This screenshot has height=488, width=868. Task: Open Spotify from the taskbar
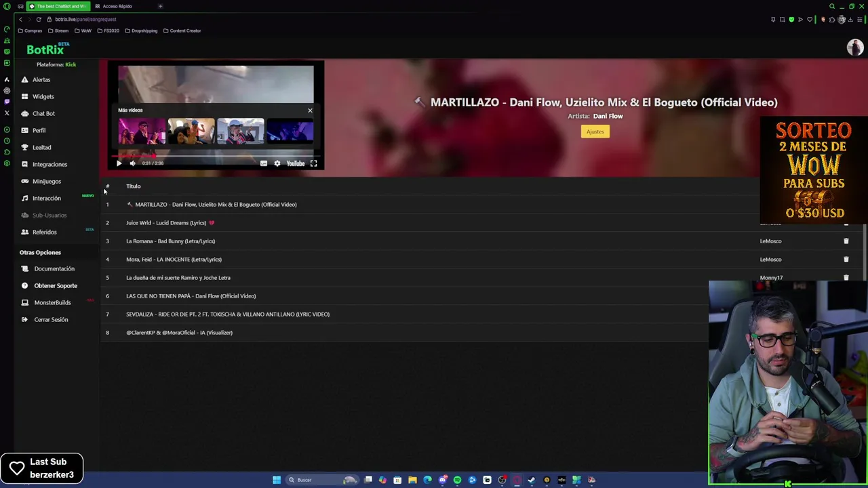(x=457, y=480)
